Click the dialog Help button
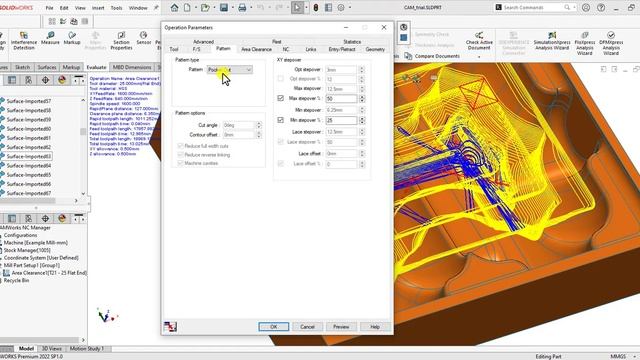This screenshot has height=360, width=640. point(375,327)
